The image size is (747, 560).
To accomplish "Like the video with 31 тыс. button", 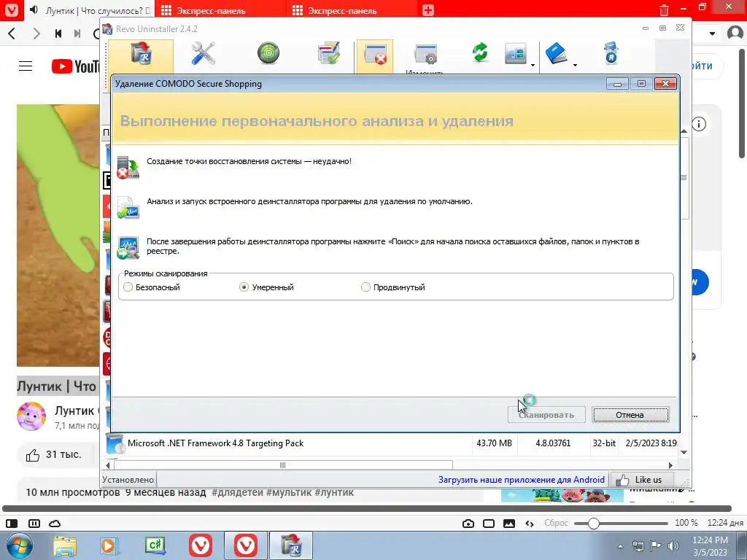I will coord(53,455).
